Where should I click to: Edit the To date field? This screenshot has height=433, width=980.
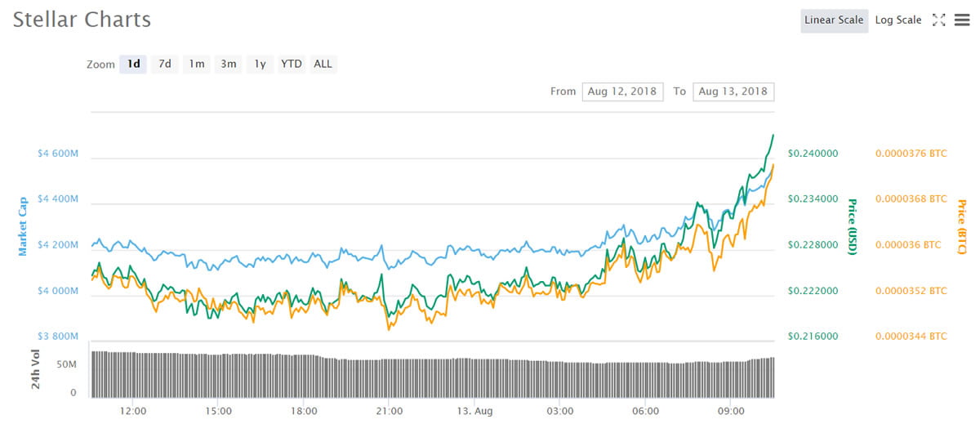click(x=733, y=92)
